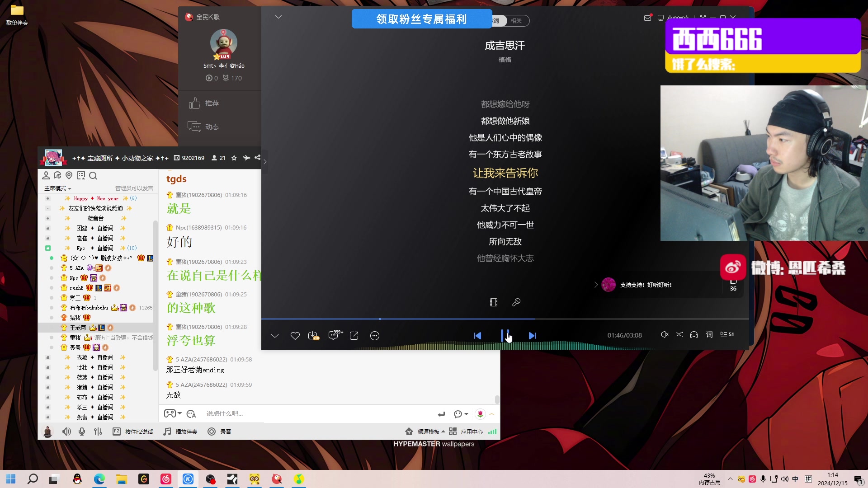Expand the 菠音台 channel group
This screenshot has height=488, width=868.
click(47, 218)
